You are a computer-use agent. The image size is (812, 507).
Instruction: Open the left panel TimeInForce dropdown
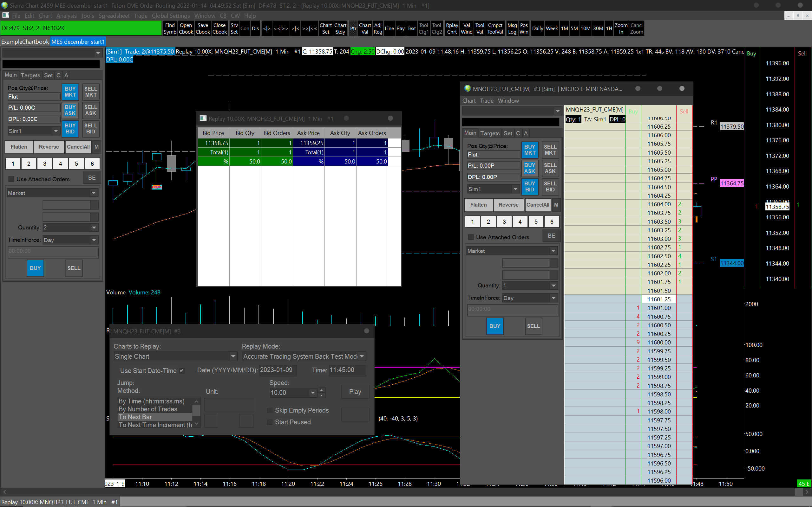coord(94,240)
